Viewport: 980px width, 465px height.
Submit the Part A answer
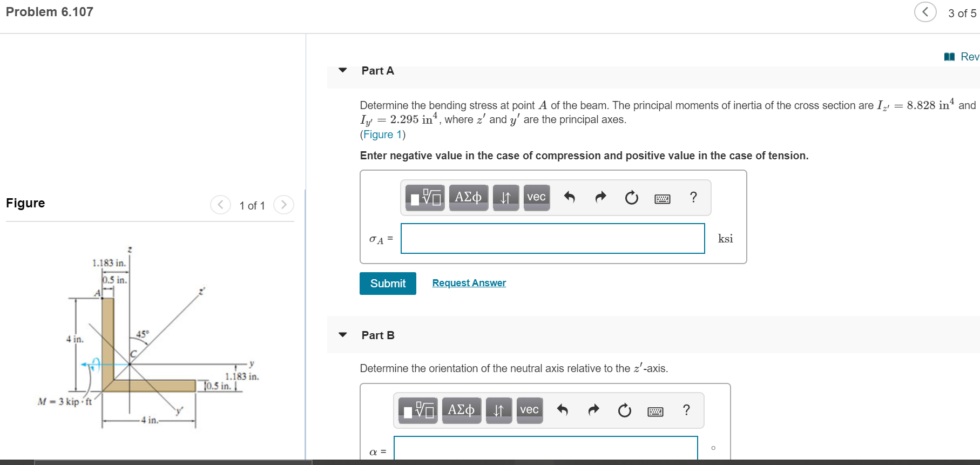[x=388, y=284]
